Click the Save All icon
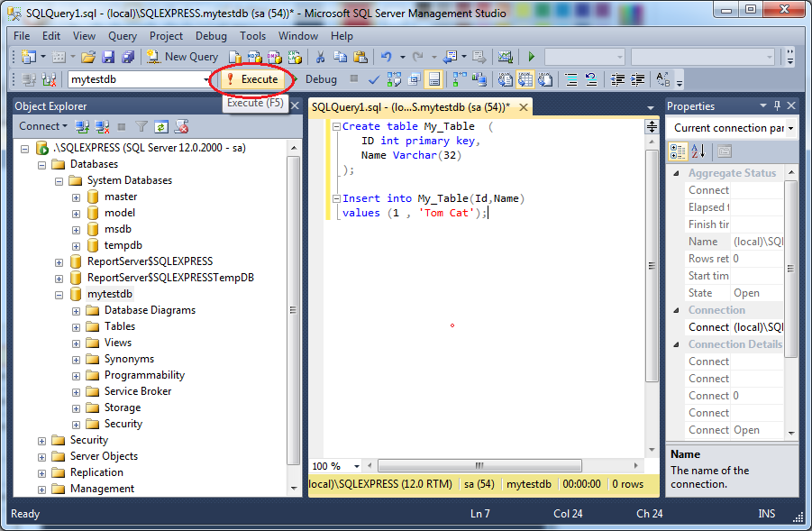 point(127,57)
